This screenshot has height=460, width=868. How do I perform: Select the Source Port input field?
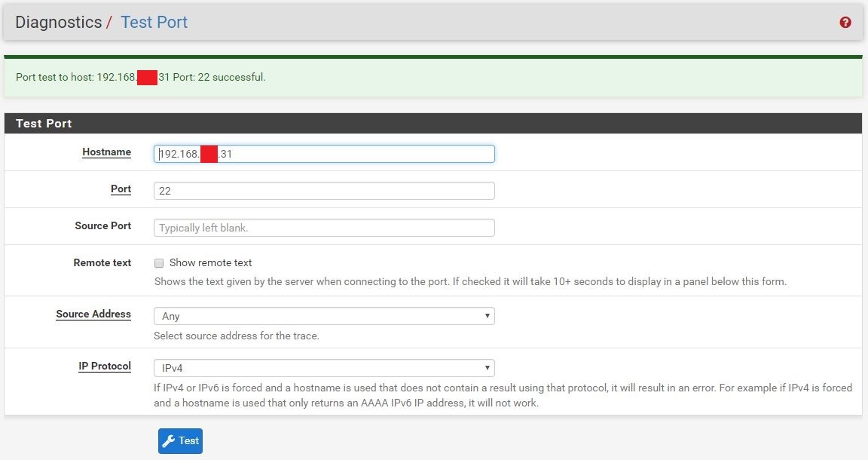[324, 228]
